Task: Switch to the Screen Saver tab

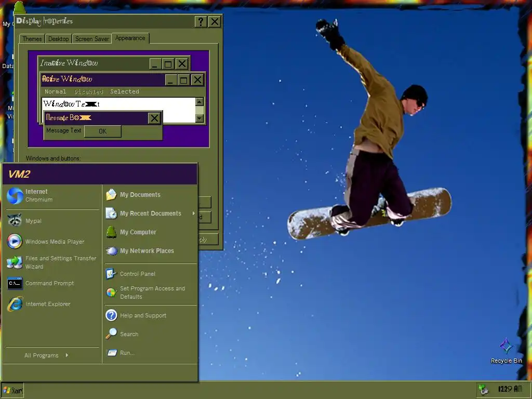Action: [92, 38]
